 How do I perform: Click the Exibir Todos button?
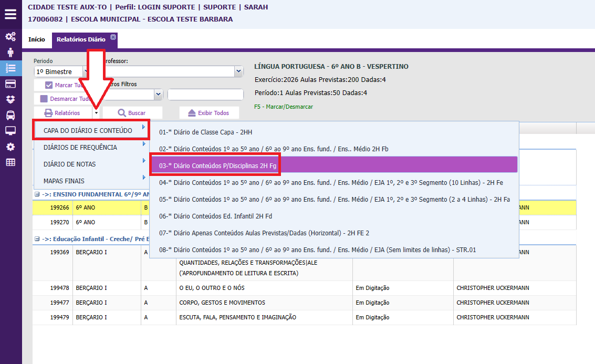point(208,113)
